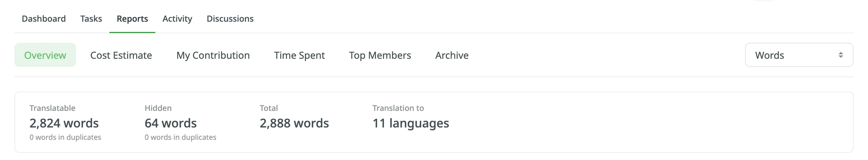Switch to the Tasks tab
Viewport: 868px width, 160px height.
coord(91,19)
